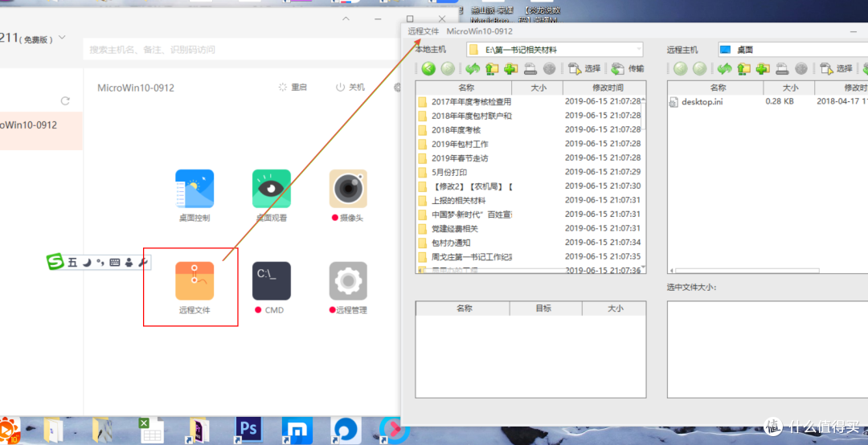Click the drive-shaped icon in local host toolbar

tap(530, 68)
